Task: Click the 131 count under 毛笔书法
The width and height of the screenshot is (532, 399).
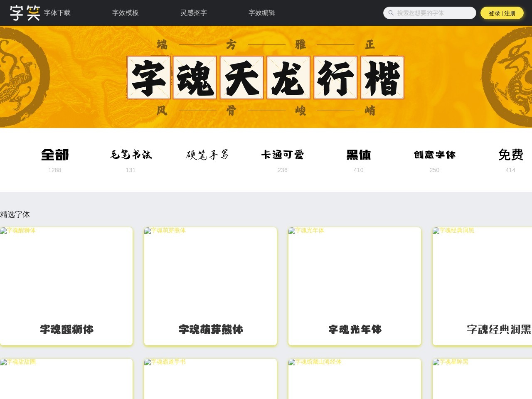Action: pyautogui.click(x=131, y=170)
